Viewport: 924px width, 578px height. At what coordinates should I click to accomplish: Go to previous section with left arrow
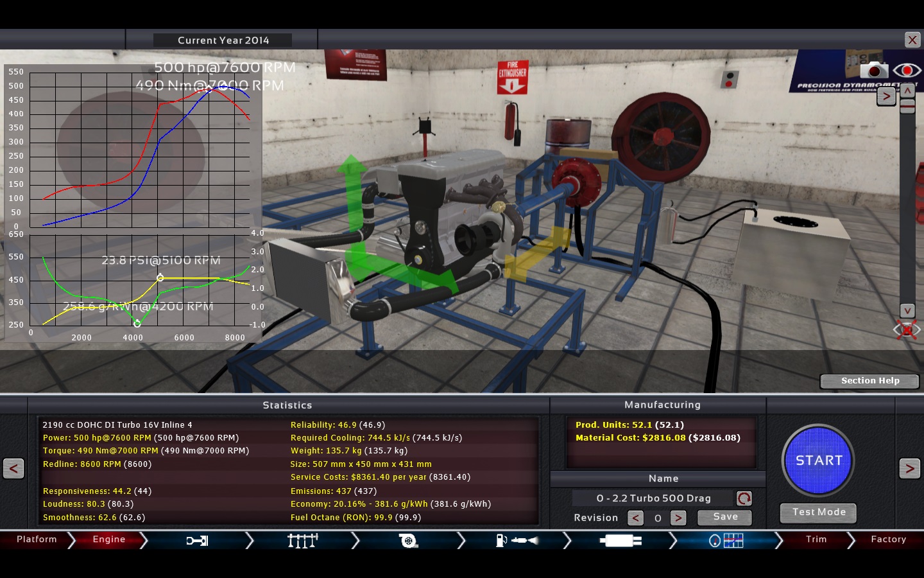coord(13,468)
